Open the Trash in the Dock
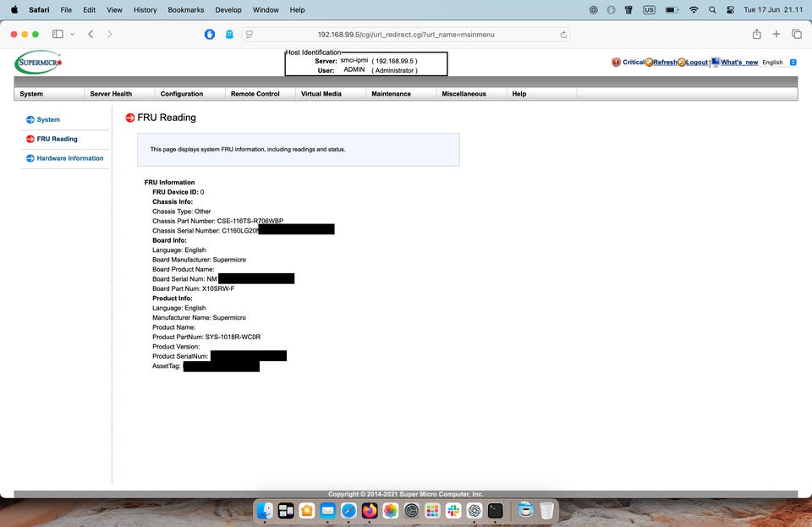 pyautogui.click(x=547, y=511)
